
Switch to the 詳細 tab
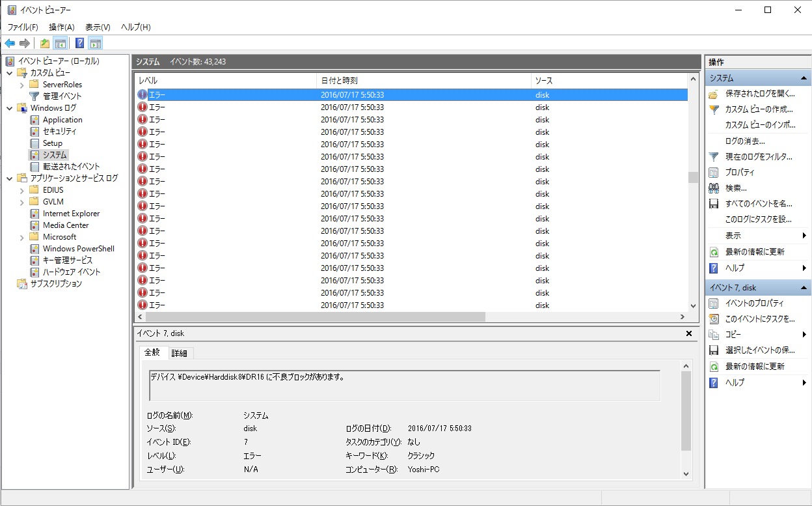[x=179, y=353]
